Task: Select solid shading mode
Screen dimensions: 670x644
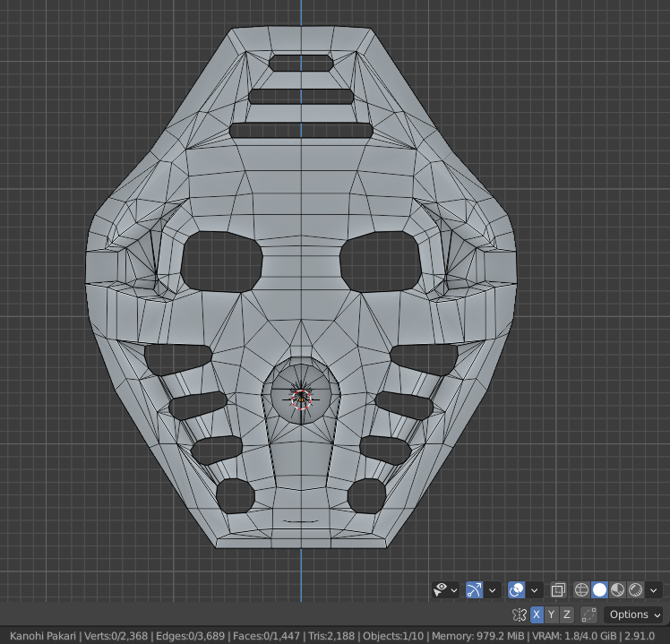Action: pos(599,590)
